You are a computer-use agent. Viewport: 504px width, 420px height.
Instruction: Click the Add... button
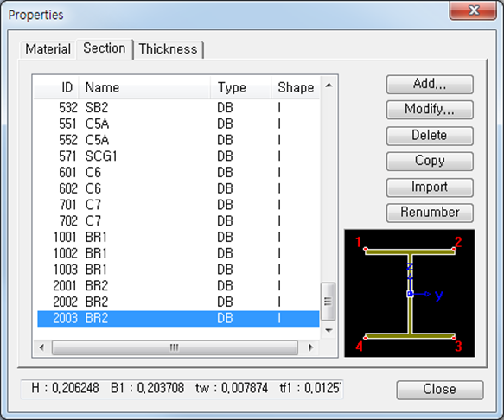click(430, 84)
